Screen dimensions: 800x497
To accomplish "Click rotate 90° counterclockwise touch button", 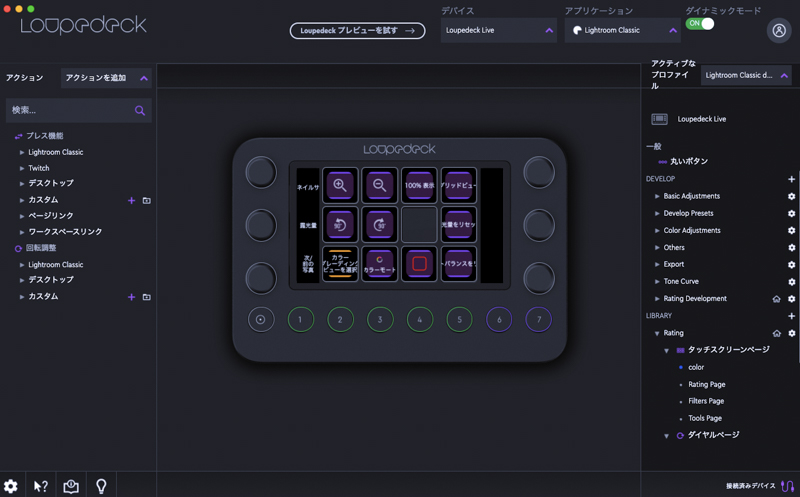I will pos(340,225).
